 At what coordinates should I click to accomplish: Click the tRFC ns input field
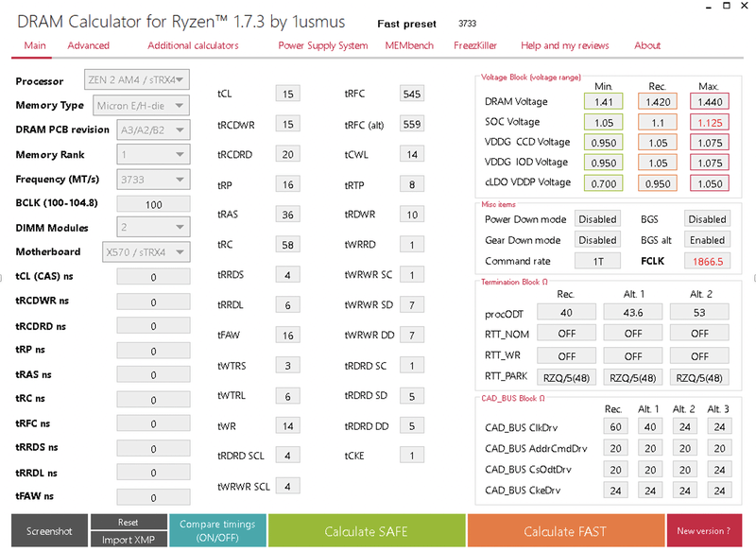click(x=153, y=423)
